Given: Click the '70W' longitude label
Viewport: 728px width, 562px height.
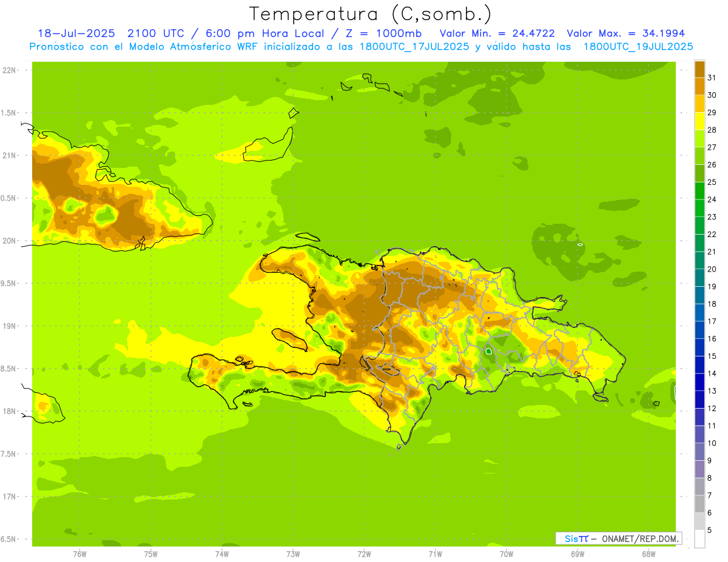Looking at the screenshot, I should coord(507,554).
